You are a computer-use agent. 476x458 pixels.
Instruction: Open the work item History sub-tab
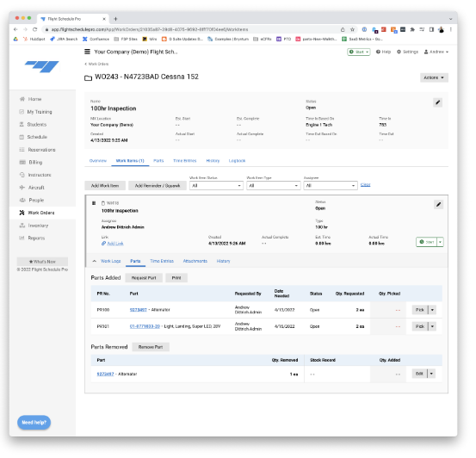point(224,261)
